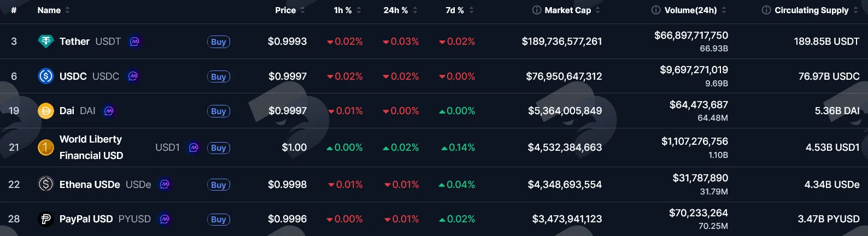Click the Buy button for Dai
The width and height of the screenshot is (868, 236).
pyautogui.click(x=219, y=111)
